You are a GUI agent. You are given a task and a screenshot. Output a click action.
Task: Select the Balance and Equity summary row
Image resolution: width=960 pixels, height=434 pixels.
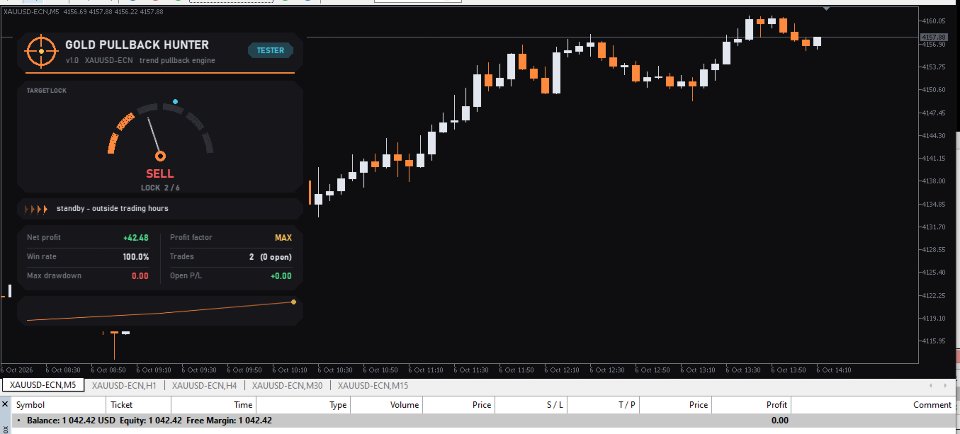484,421
